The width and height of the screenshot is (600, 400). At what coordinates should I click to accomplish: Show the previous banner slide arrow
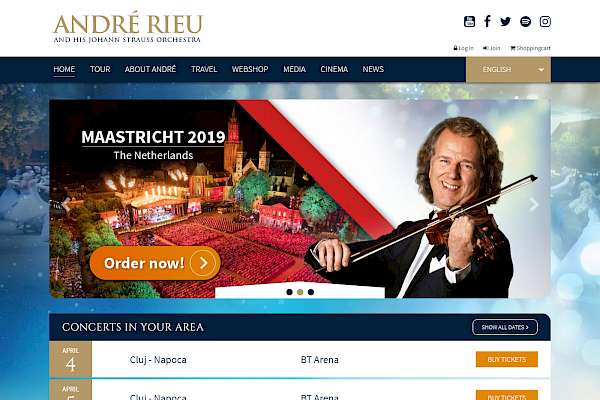66,204
